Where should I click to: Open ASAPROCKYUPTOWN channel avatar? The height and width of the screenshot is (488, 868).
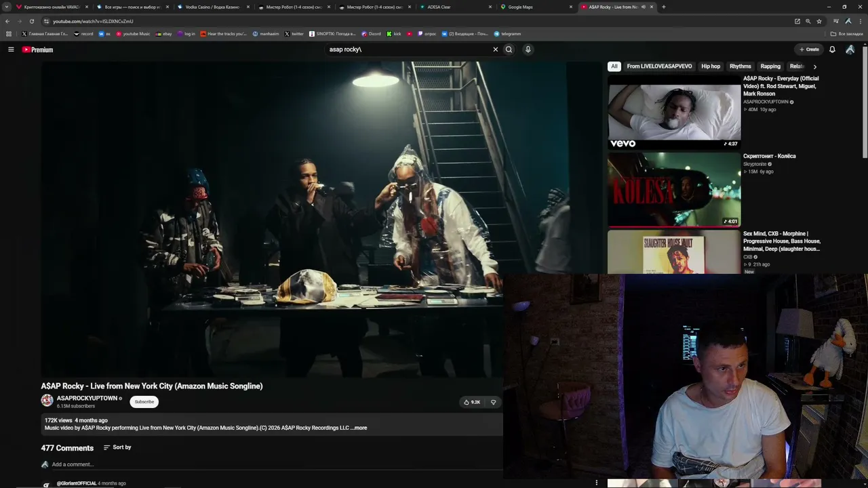click(47, 401)
